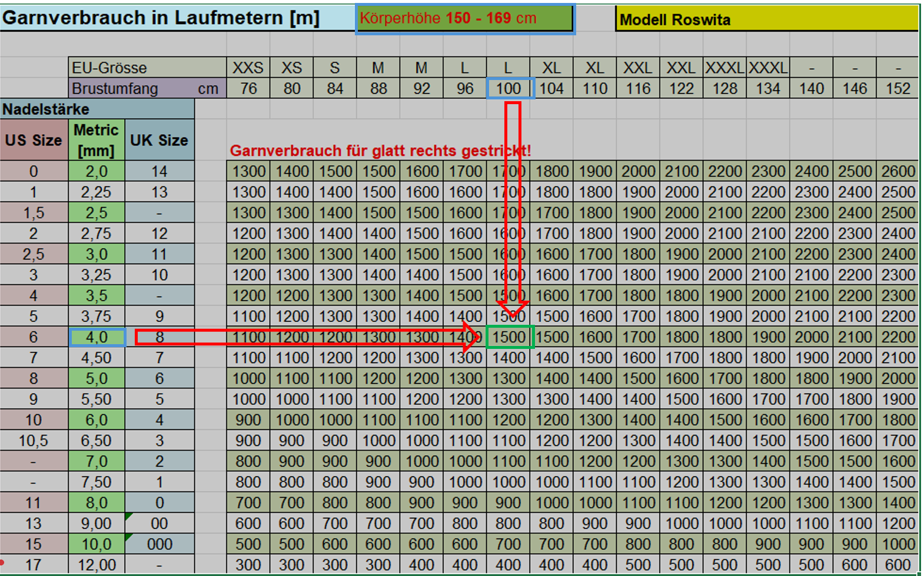Select the yellow 'Modell Roswita' cell

click(766, 20)
